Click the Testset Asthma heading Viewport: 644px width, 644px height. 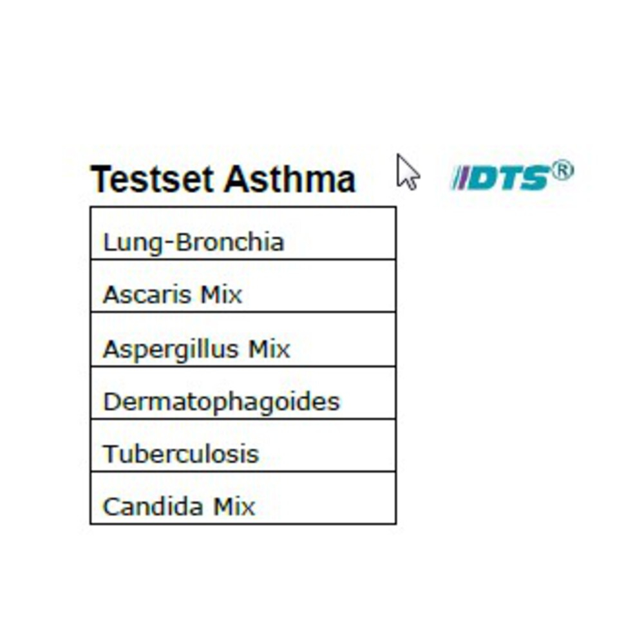pos(223,179)
